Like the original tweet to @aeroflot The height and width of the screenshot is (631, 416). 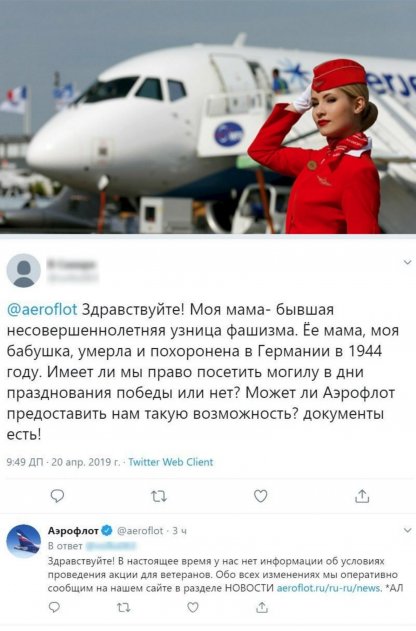[261, 496]
